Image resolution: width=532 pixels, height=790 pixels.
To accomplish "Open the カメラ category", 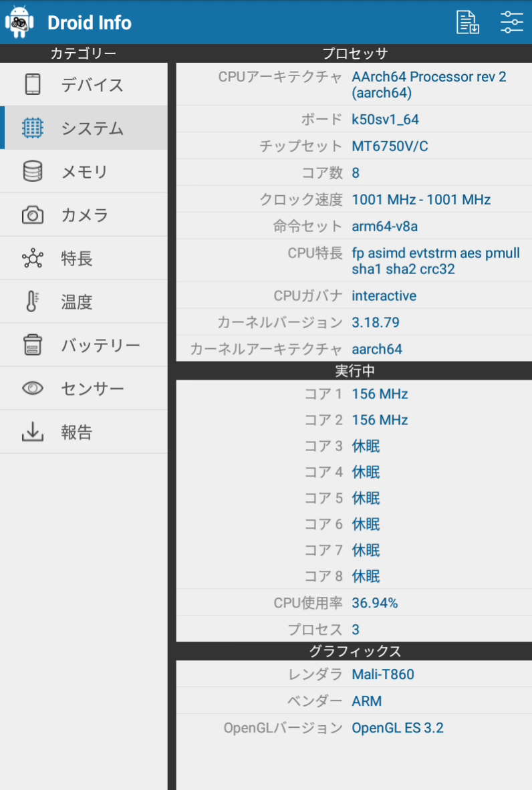I will [84, 215].
